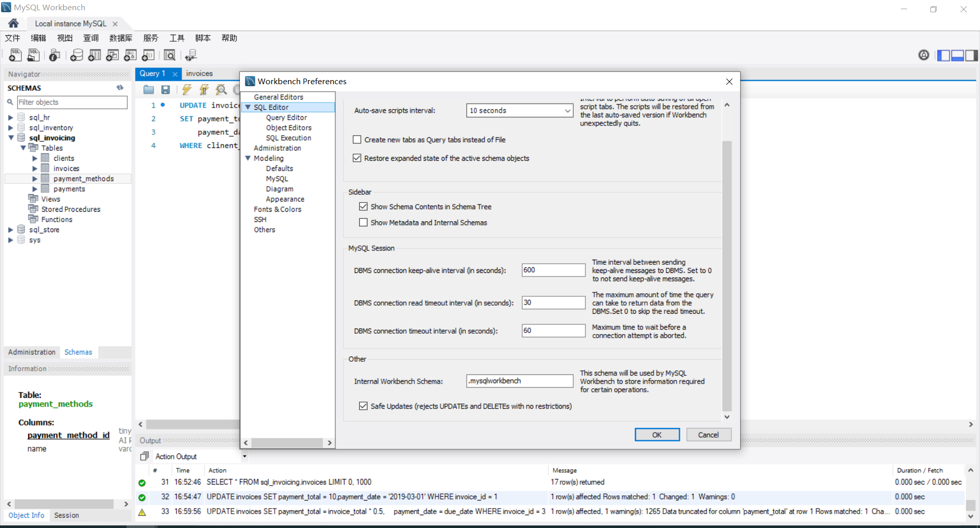This screenshot has width=980, height=528.
Task: Enable Create new tabs as Query tabs
Action: point(357,139)
